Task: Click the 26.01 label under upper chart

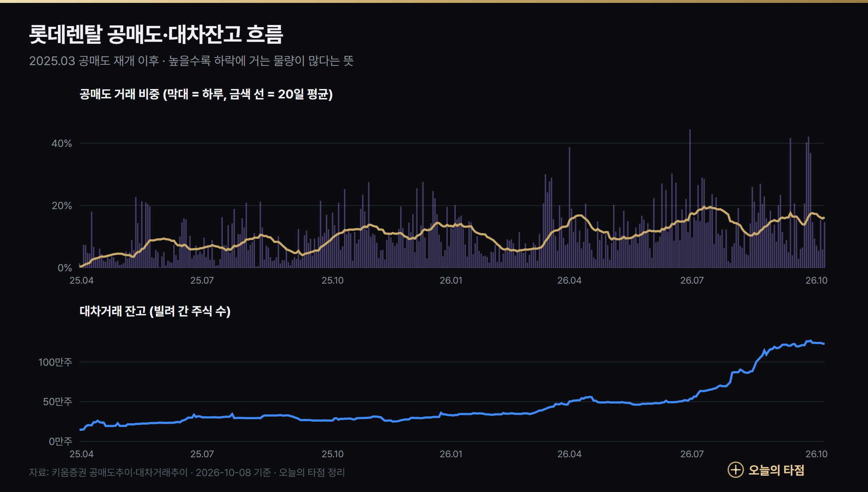Action: tap(451, 280)
